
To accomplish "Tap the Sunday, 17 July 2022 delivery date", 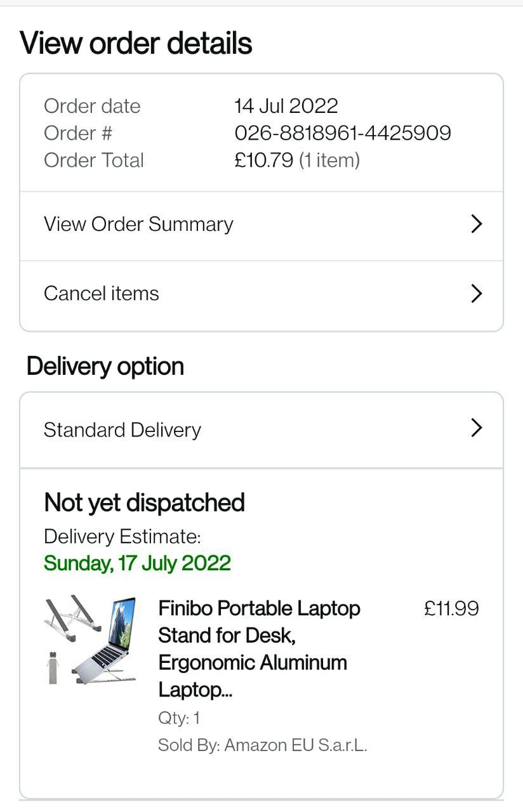I will click(x=137, y=563).
